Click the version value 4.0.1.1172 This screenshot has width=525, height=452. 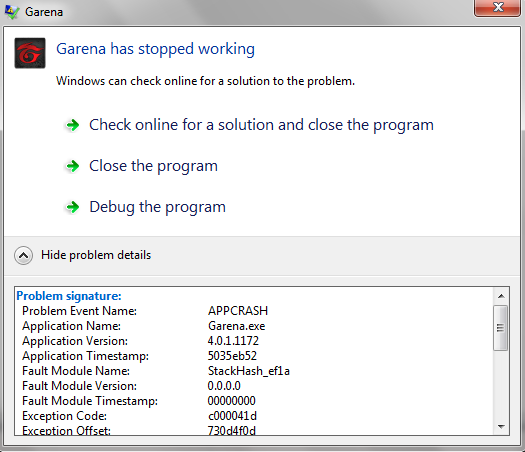(x=233, y=341)
